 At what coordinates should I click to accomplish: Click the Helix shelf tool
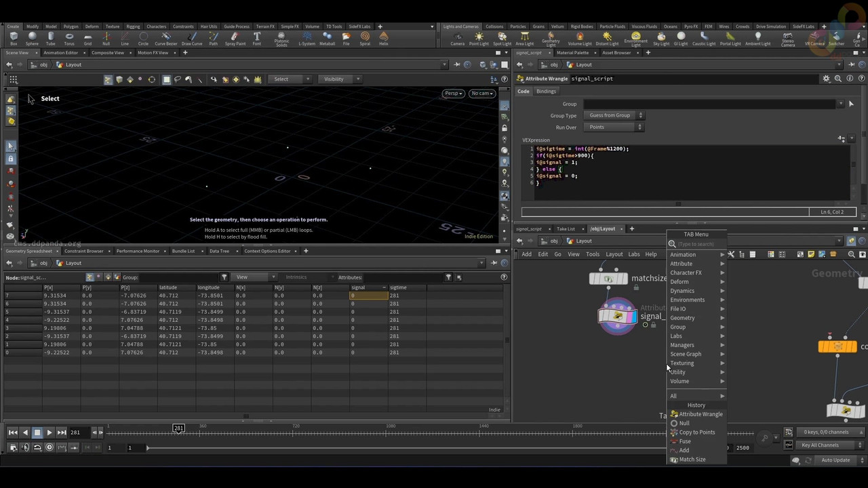(x=384, y=39)
